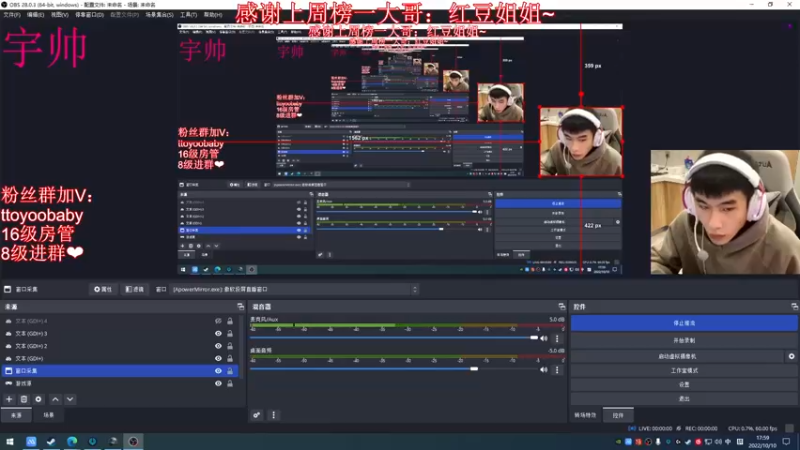Open the 帮助(H) menu
This screenshot has width=800, height=450.
click(213, 15)
